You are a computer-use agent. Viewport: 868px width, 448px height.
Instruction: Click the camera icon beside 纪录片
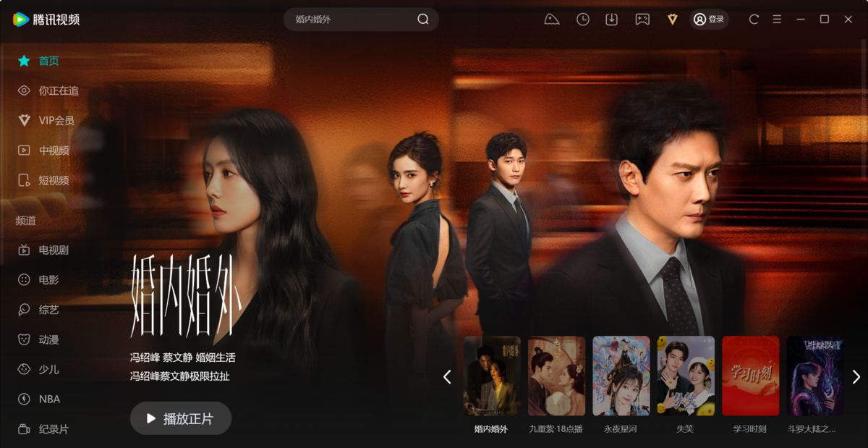click(24, 429)
